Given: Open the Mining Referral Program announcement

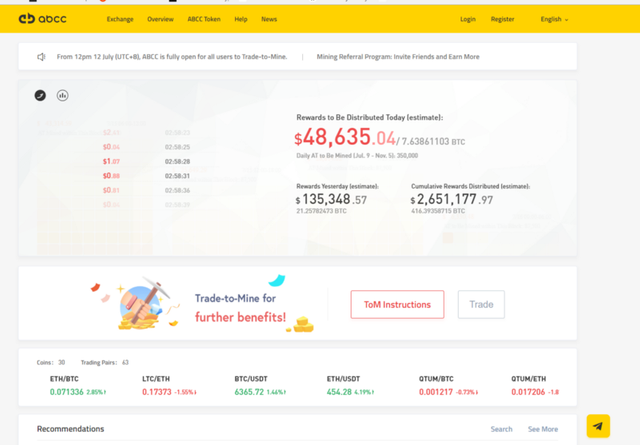Looking at the screenshot, I should click(x=398, y=57).
